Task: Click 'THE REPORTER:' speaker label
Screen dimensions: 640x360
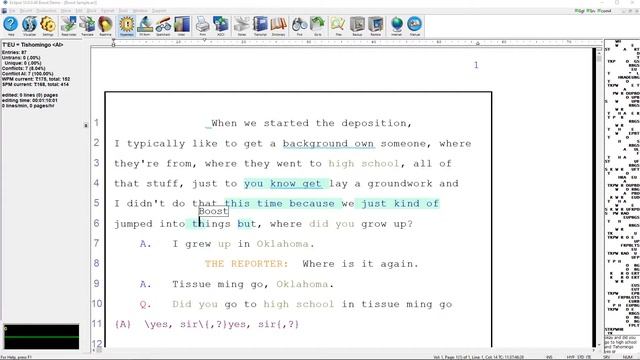Action: click(x=247, y=264)
